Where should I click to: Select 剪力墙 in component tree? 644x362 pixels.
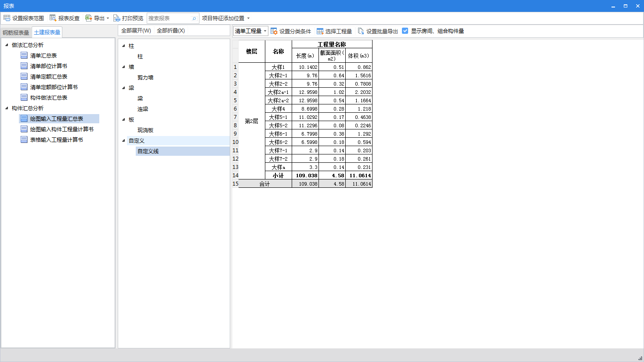(145, 77)
